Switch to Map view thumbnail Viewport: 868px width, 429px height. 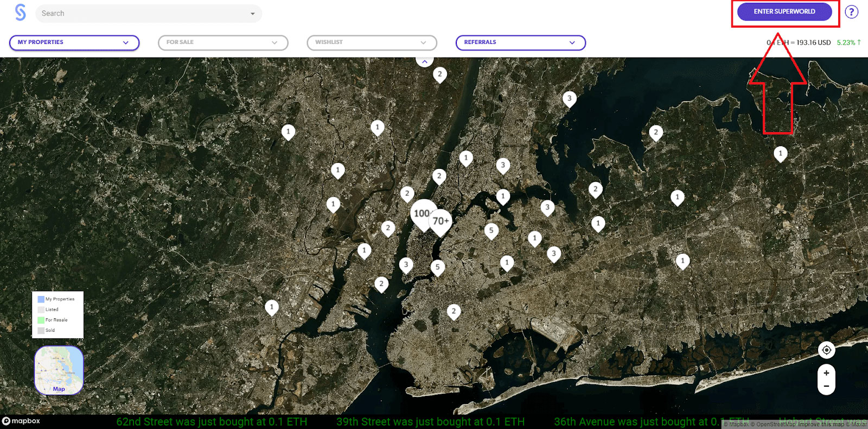coord(59,370)
